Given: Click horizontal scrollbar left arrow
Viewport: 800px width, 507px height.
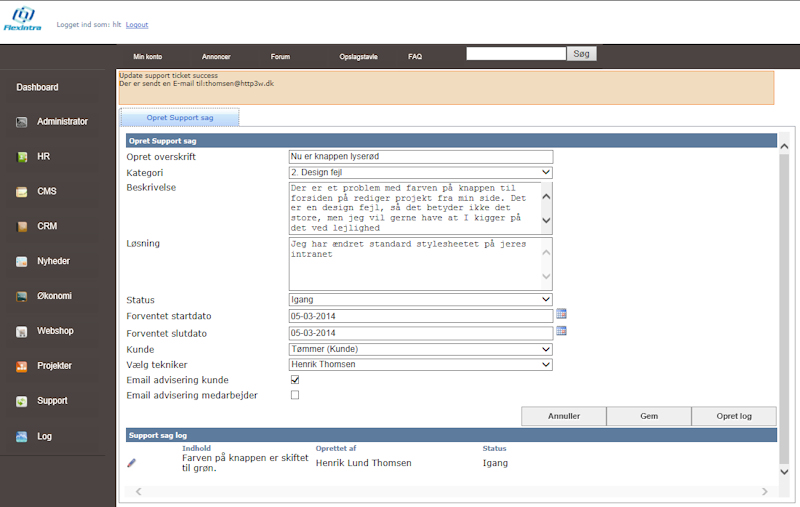Looking at the screenshot, I should pyautogui.click(x=138, y=491).
